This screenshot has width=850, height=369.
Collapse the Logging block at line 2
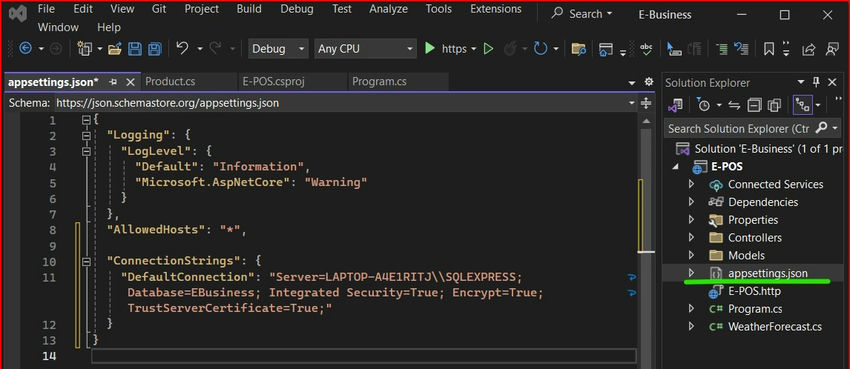pos(86,136)
